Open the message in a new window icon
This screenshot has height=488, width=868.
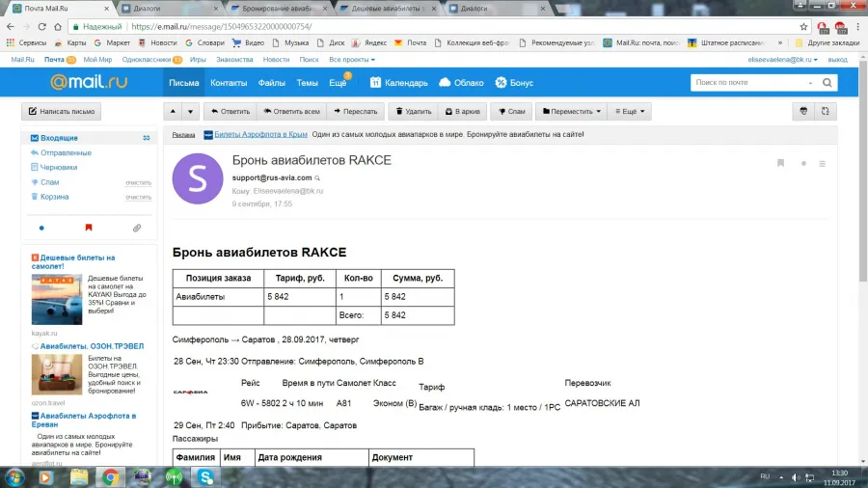coord(825,111)
